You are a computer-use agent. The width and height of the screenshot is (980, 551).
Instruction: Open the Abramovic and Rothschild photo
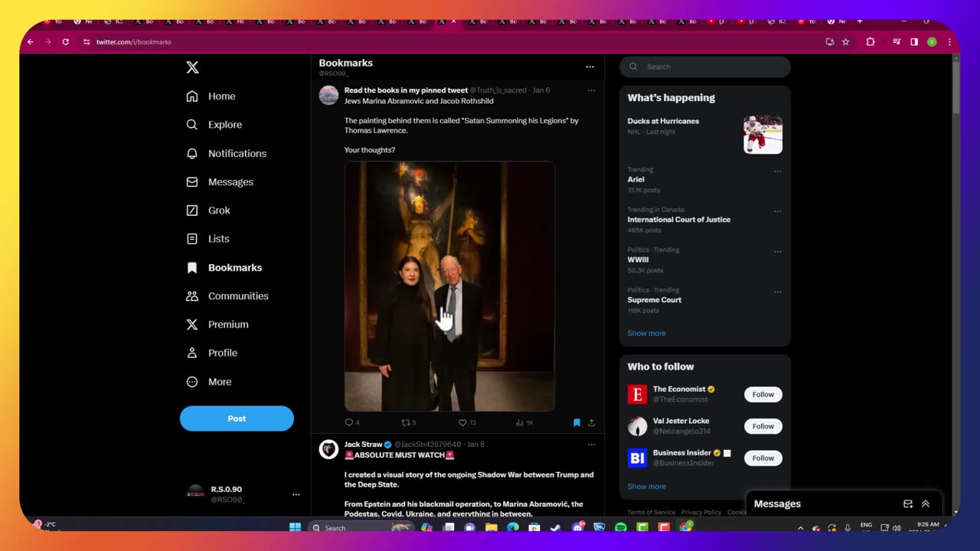(x=449, y=286)
